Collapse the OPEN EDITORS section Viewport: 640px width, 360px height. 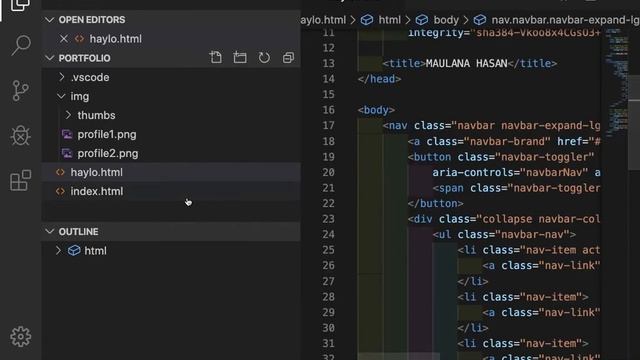pos(50,20)
